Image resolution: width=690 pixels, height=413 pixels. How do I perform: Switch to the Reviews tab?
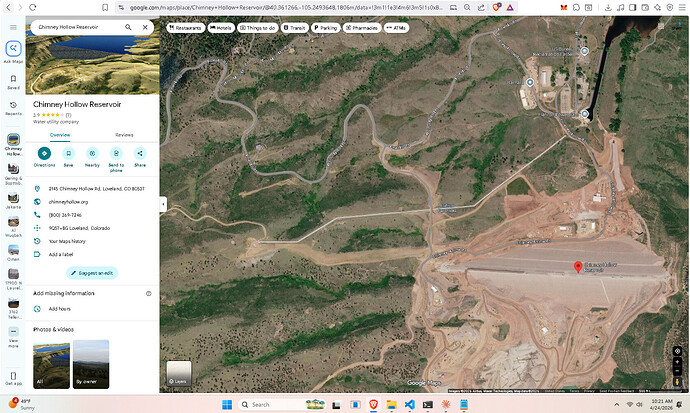(124, 135)
